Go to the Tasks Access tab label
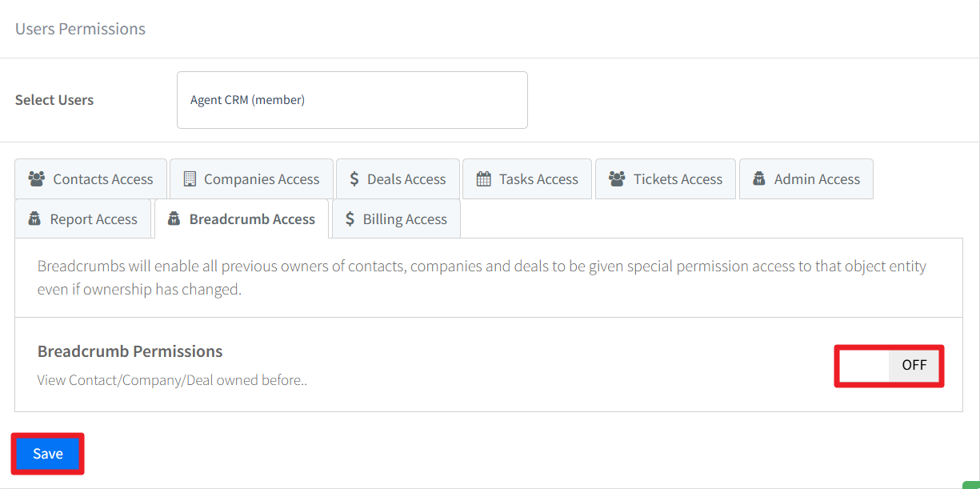This screenshot has width=980, height=489. click(x=538, y=179)
